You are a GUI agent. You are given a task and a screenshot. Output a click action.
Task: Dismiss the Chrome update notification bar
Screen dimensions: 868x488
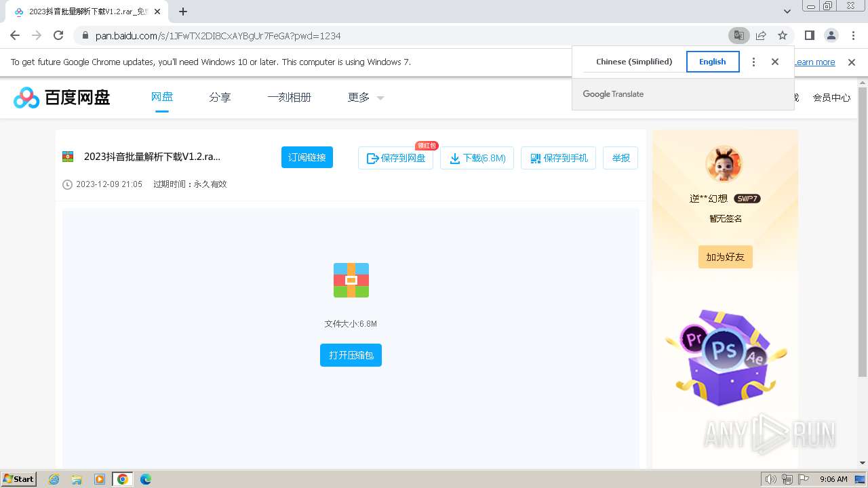pyautogui.click(x=852, y=62)
